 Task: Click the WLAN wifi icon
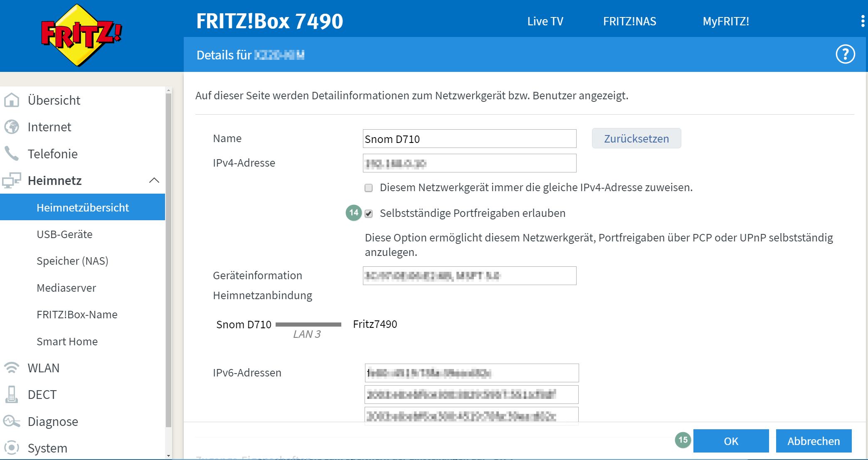pos(12,368)
